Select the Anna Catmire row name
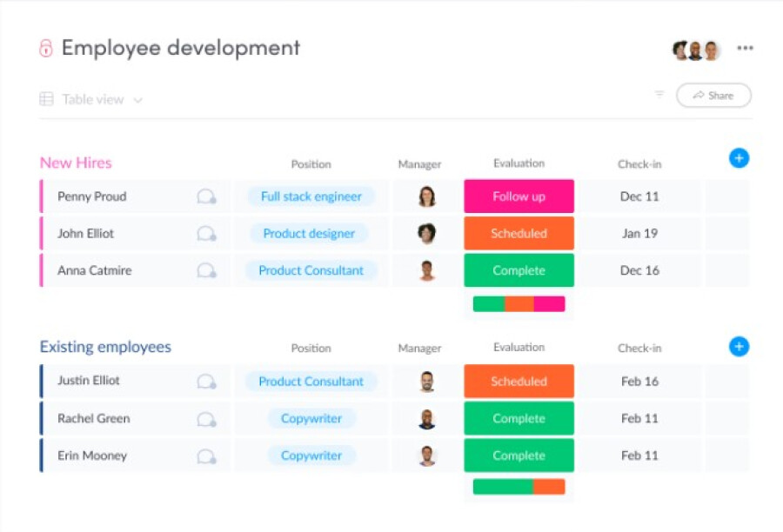This screenshot has height=532, width=783. coord(94,270)
